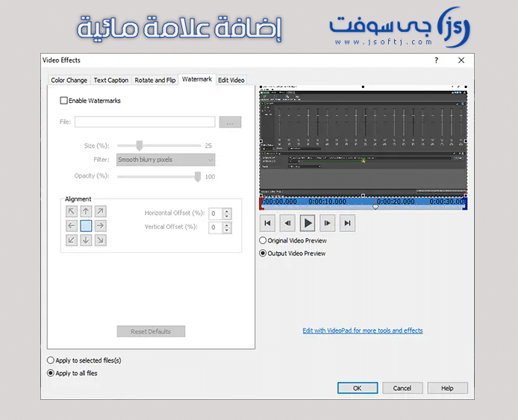Open Rotate and Flip tab
Screen dimensions: 518x420
(x=155, y=81)
